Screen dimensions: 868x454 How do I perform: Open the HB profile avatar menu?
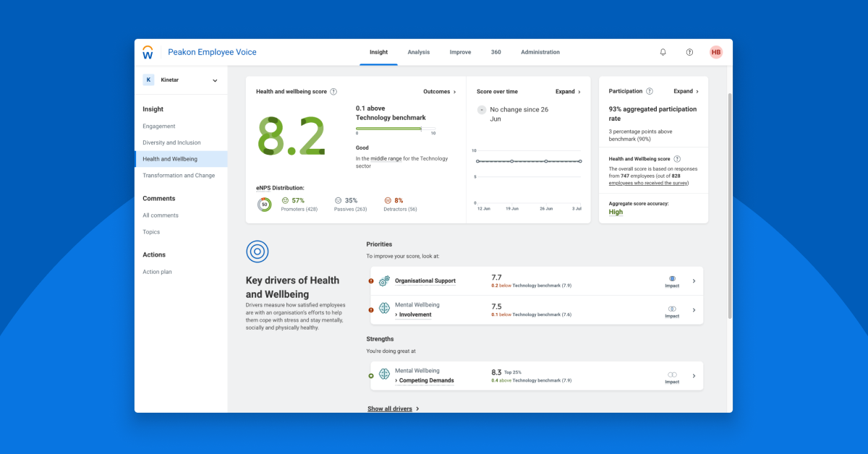(x=715, y=52)
